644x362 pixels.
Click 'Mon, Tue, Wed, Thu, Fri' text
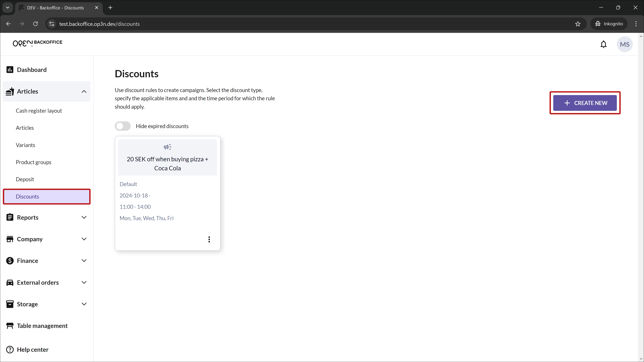click(146, 218)
